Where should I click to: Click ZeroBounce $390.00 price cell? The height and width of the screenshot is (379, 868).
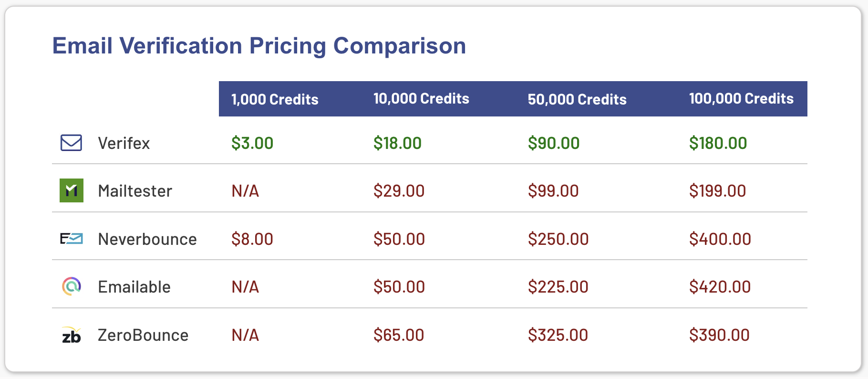(719, 335)
